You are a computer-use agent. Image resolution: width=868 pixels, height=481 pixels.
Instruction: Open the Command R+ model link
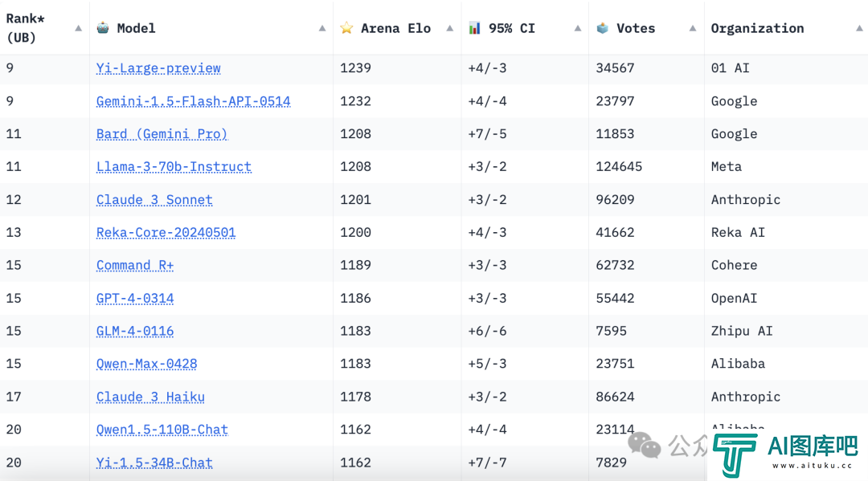tap(135, 265)
